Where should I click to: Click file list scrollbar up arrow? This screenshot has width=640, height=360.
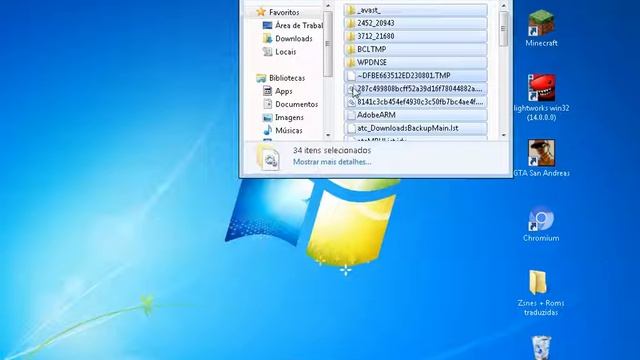(x=504, y=6)
